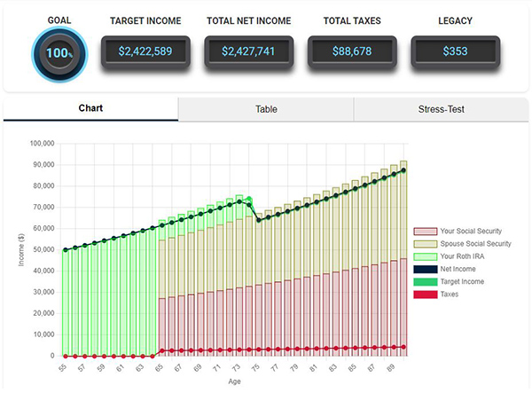Switch to the Chart tab

click(x=90, y=109)
